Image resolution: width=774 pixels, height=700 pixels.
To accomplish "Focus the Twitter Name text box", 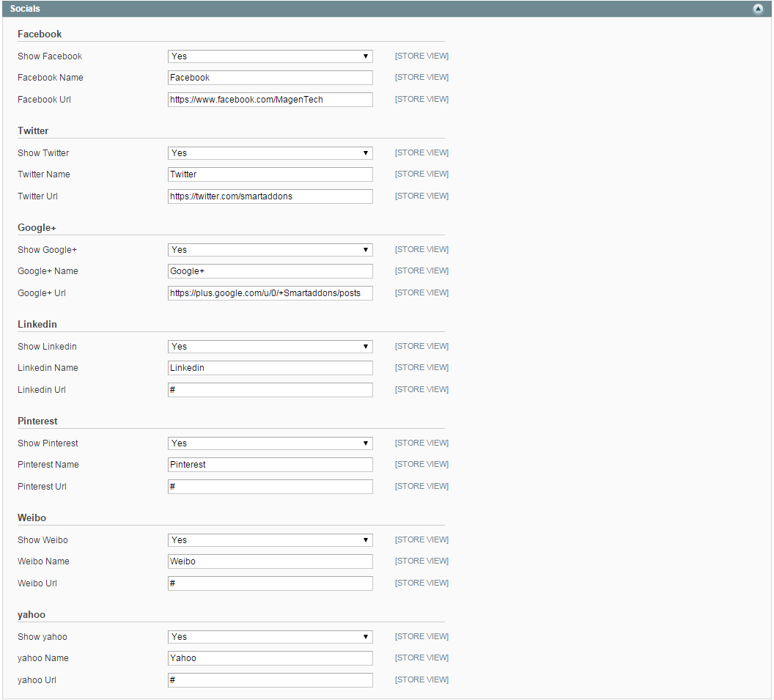I will point(270,174).
